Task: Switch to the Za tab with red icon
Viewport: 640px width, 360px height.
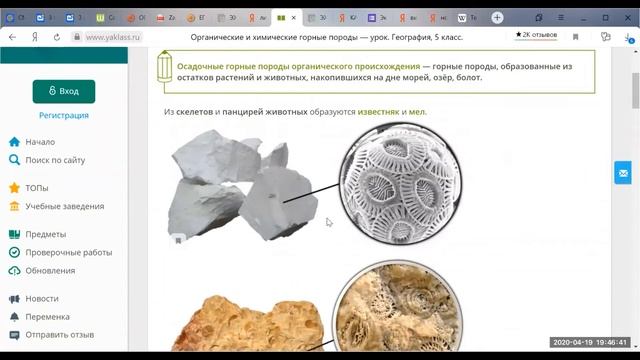Action: click(x=166, y=18)
